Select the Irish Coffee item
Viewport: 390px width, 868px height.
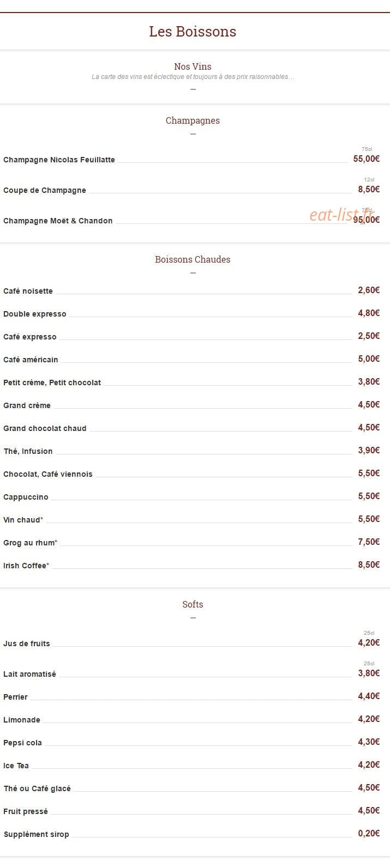(x=26, y=566)
